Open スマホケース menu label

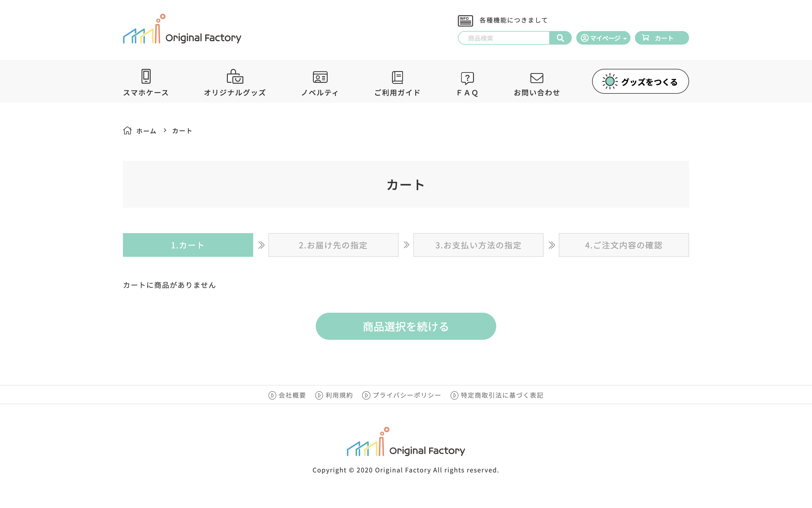point(145,93)
